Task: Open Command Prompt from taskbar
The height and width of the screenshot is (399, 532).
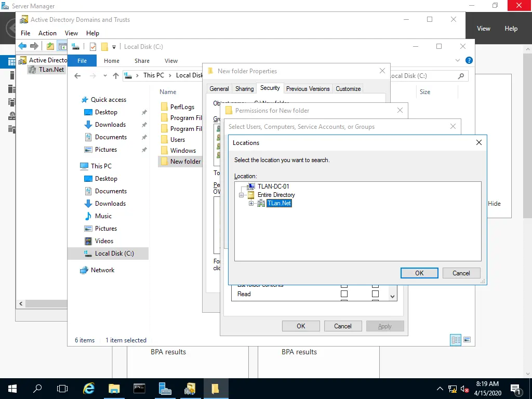Action: click(139, 389)
